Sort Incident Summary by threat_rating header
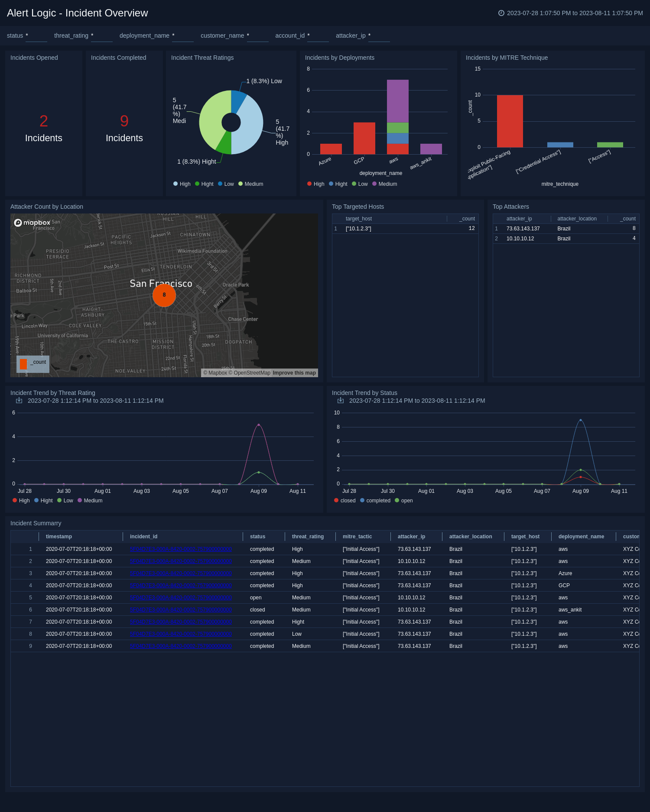This screenshot has width=650, height=812. pos(308,537)
